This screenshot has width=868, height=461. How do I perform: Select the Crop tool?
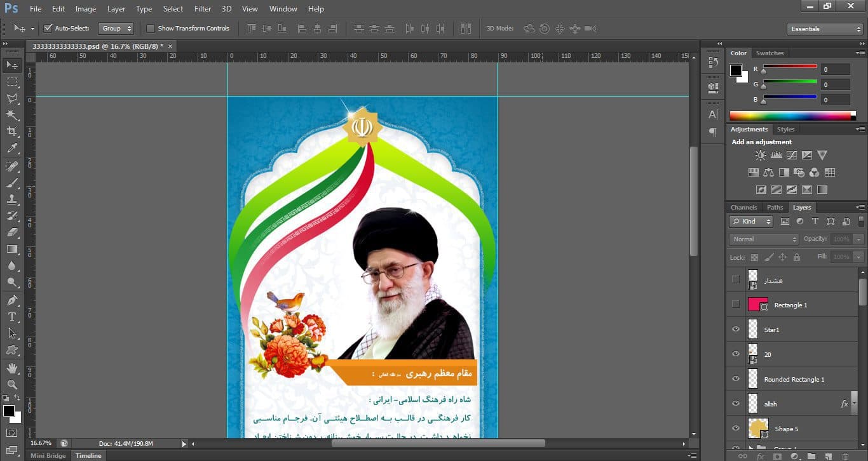coord(12,131)
